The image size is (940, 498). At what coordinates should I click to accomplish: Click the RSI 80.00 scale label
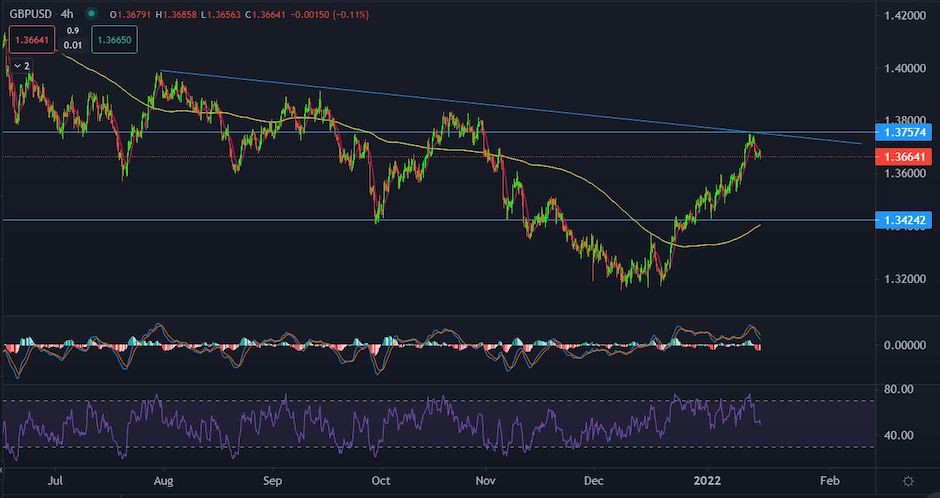pos(899,390)
